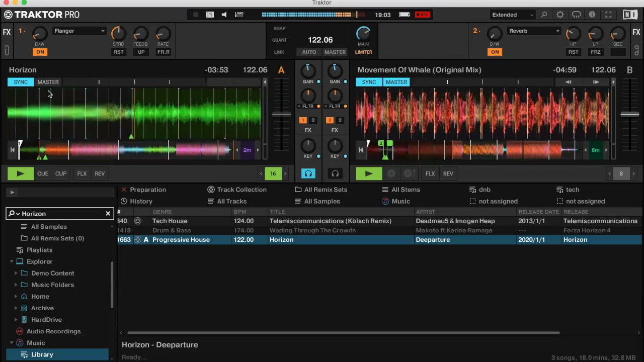Click the Native Instruments NI logo
This screenshot has height=362, width=644.
(630, 15)
